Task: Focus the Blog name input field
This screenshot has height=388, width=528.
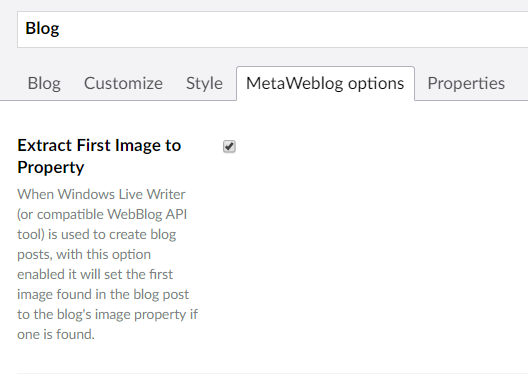Action: tap(272, 29)
